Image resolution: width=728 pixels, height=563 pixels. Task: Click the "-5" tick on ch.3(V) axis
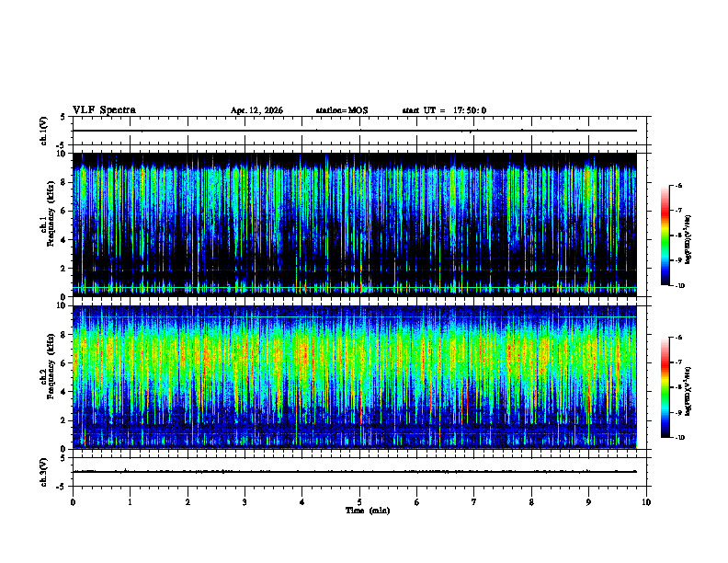62,487
